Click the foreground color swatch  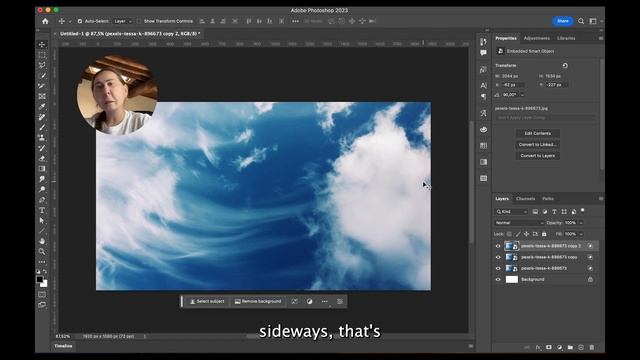(x=40, y=280)
